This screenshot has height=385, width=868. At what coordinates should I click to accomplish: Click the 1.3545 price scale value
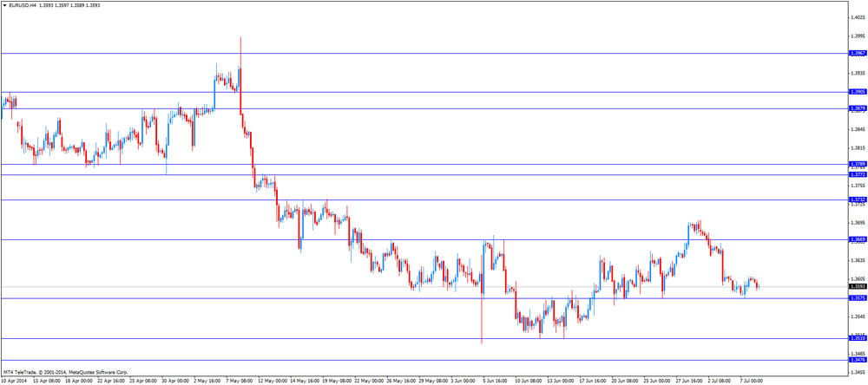click(x=858, y=316)
